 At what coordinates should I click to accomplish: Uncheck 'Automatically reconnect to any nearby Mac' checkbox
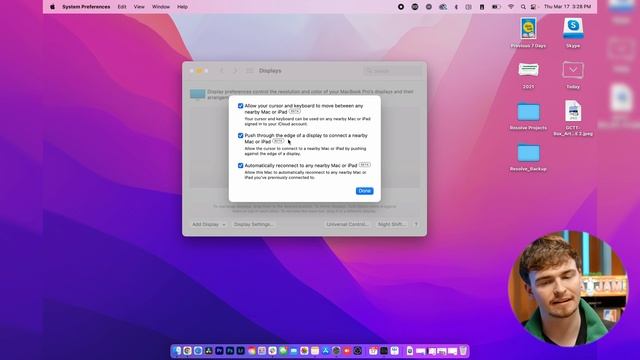(x=240, y=165)
